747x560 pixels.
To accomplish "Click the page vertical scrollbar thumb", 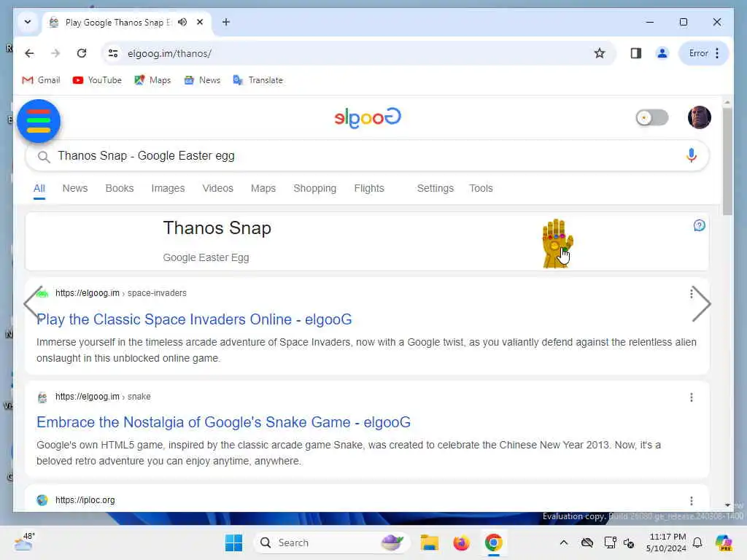I will pos(727,161).
